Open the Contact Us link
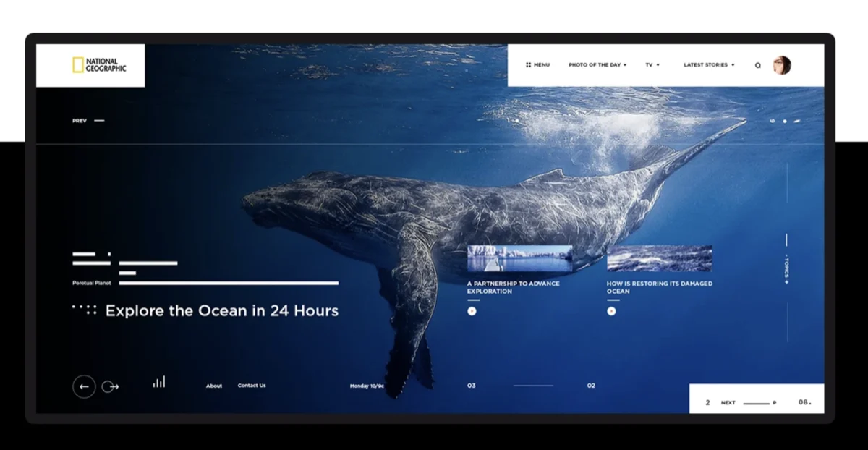 (252, 386)
